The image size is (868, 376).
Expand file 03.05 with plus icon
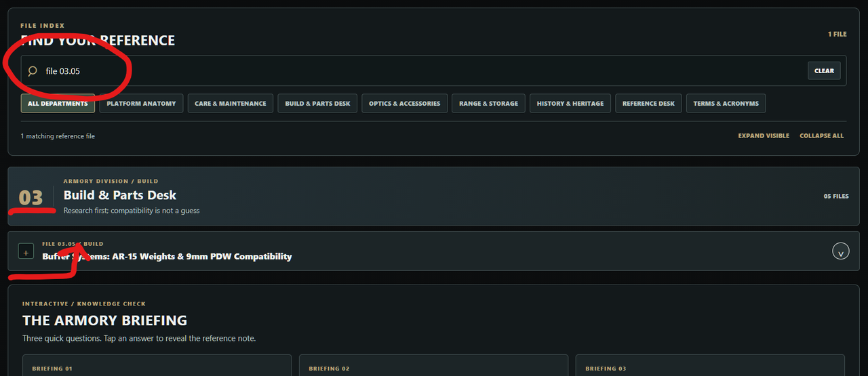(26, 252)
